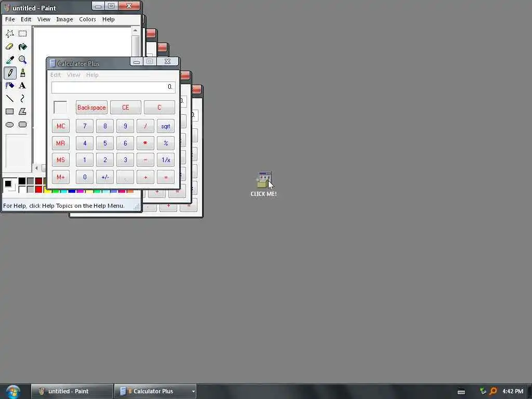Click the +/- sign change button

[105, 177]
